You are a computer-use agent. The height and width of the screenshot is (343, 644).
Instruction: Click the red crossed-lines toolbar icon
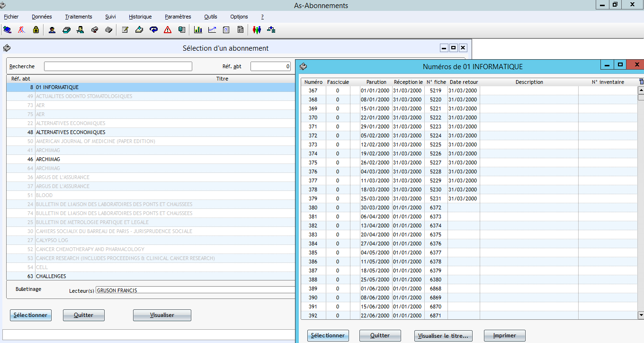coord(21,30)
